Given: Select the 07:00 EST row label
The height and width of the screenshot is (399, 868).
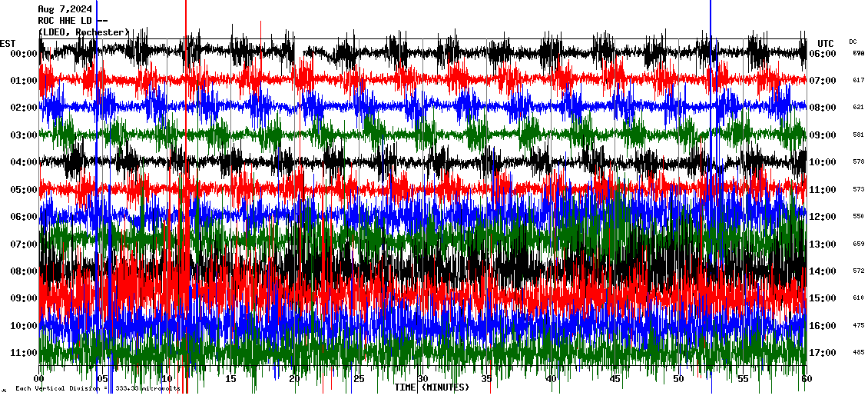Looking at the screenshot, I should (x=24, y=244).
